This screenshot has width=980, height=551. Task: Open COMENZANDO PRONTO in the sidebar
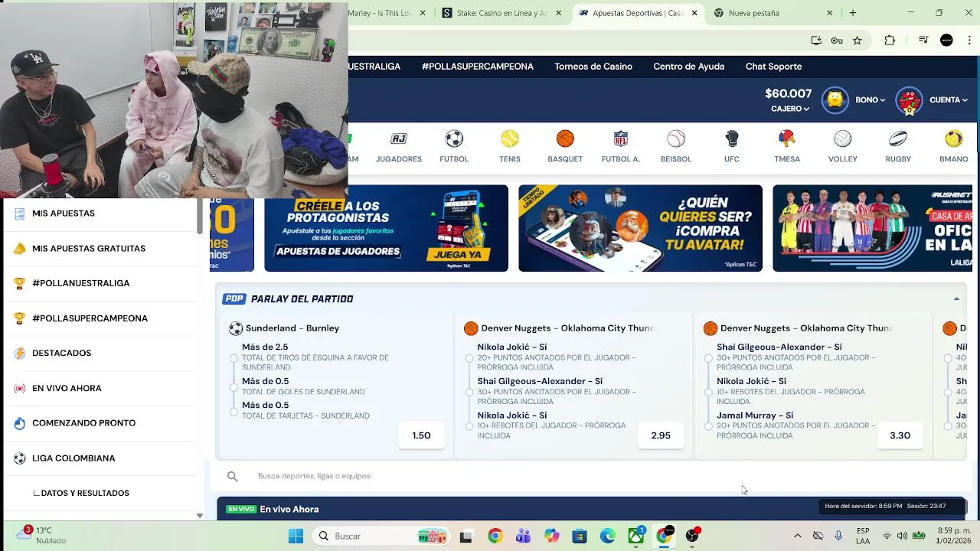100,423
